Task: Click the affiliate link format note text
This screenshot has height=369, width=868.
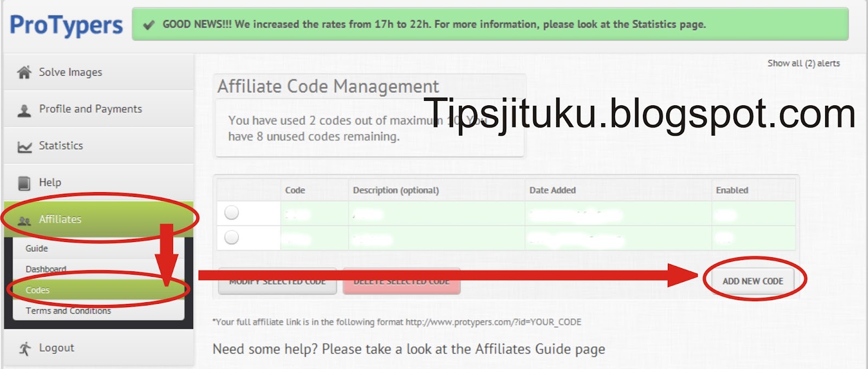Action: [397, 322]
